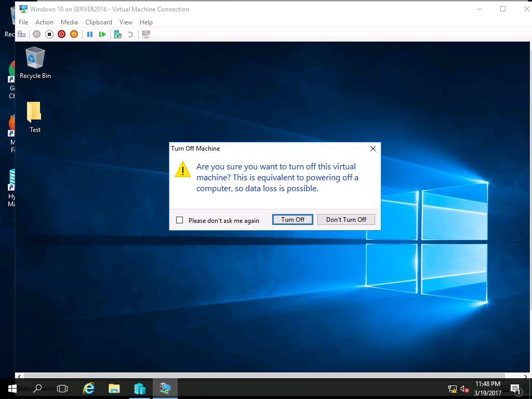
Task: Open the File menu
Action: [23, 22]
